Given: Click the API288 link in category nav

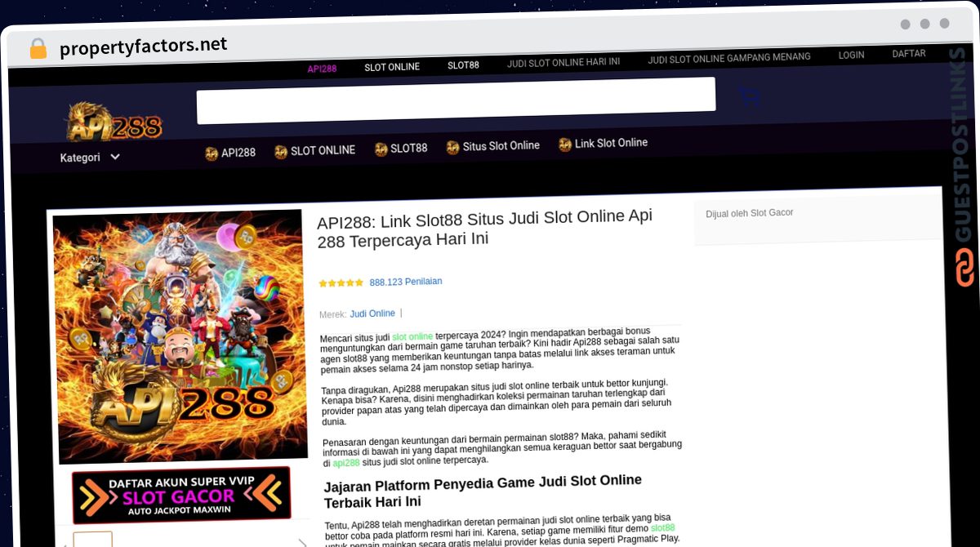Looking at the screenshot, I should (238, 152).
